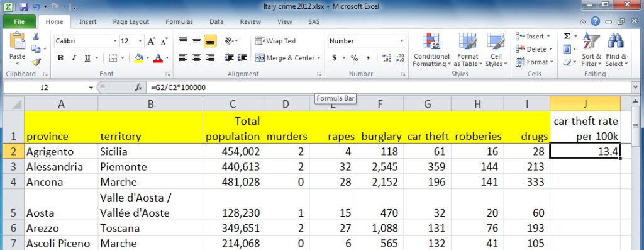The width and height of the screenshot is (644, 250).
Task: Expand the Name Box dropdown arrow
Action: click(x=91, y=88)
